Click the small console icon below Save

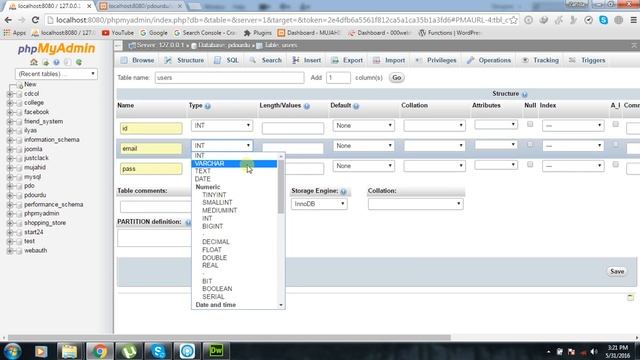[630, 298]
